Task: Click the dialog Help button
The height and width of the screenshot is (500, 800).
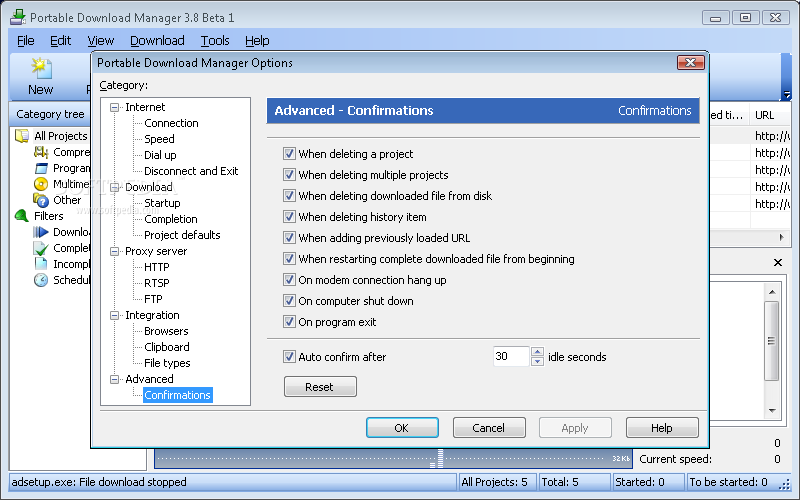Action: (x=662, y=428)
